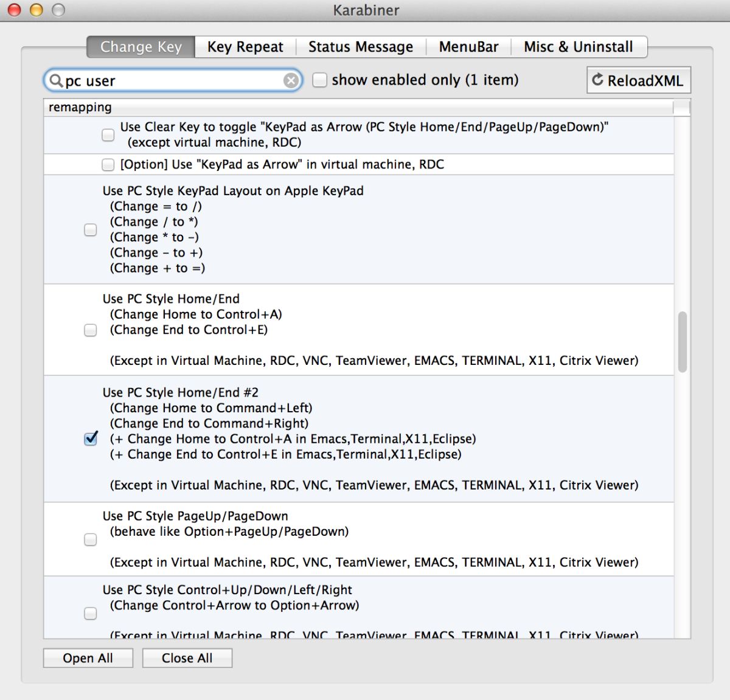Select the text '(Change Control+Arrow to Option+Arrow)'
730x700 pixels.
point(234,605)
